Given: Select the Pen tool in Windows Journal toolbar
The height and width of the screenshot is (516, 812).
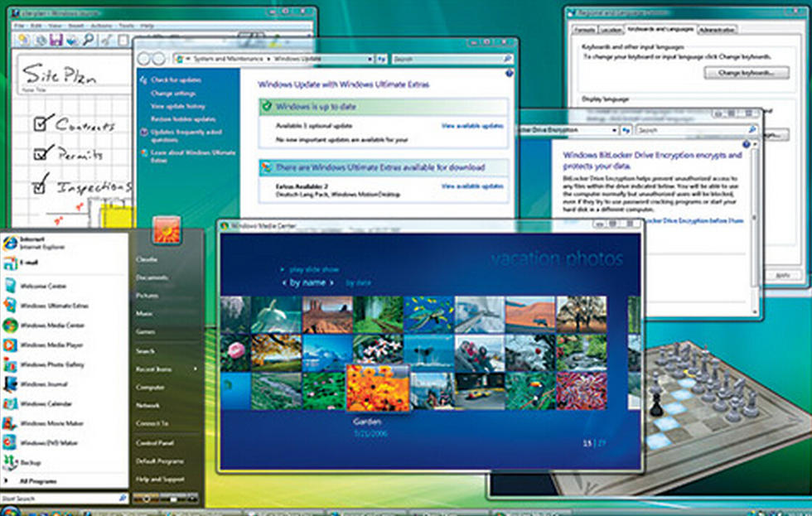Looking at the screenshot, I should tap(106, 40).
